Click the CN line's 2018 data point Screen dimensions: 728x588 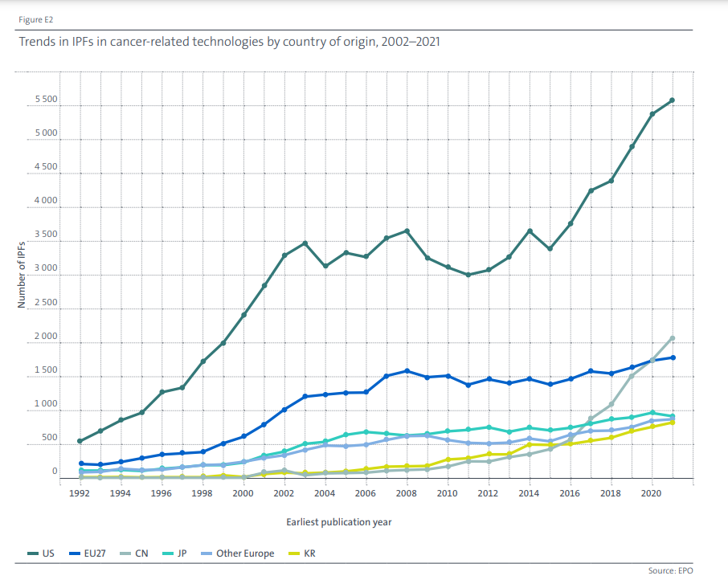click(611, 404)
